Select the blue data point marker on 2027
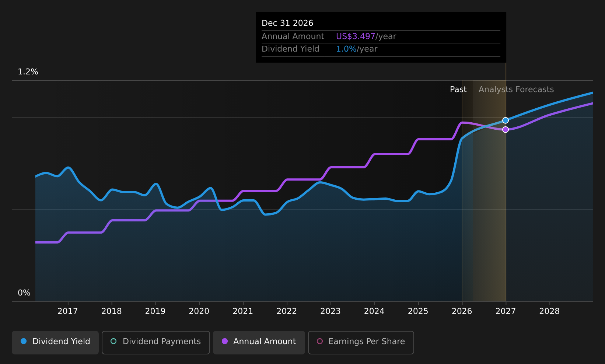The image size is (605, 364). (x=505, y=120)
